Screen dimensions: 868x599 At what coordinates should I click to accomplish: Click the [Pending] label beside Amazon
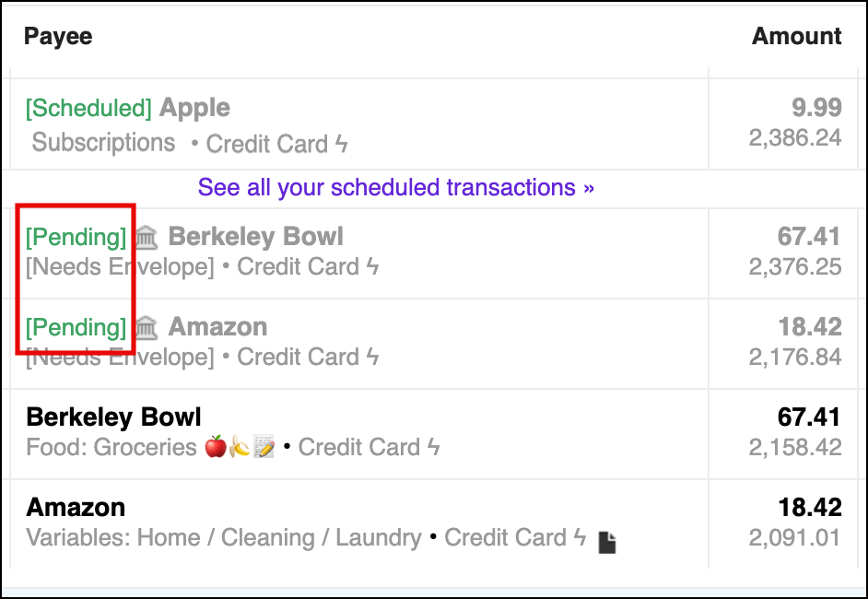[x=76, y=328]
